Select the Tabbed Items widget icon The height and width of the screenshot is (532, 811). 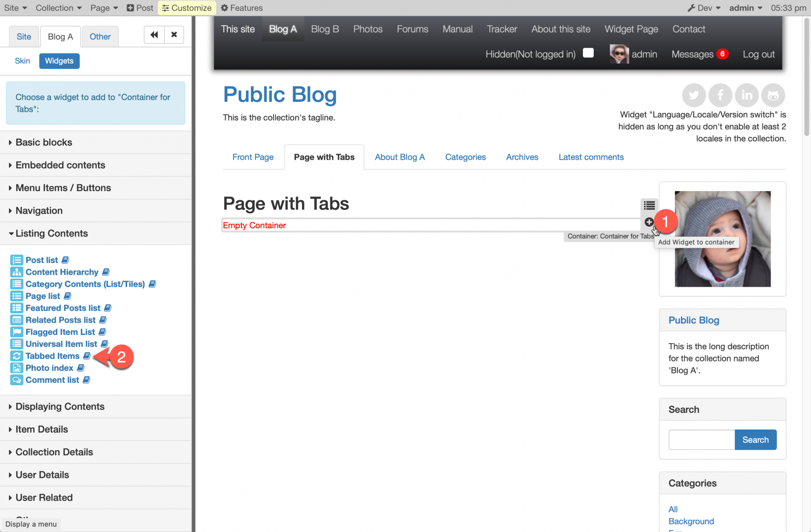(17, 356)
